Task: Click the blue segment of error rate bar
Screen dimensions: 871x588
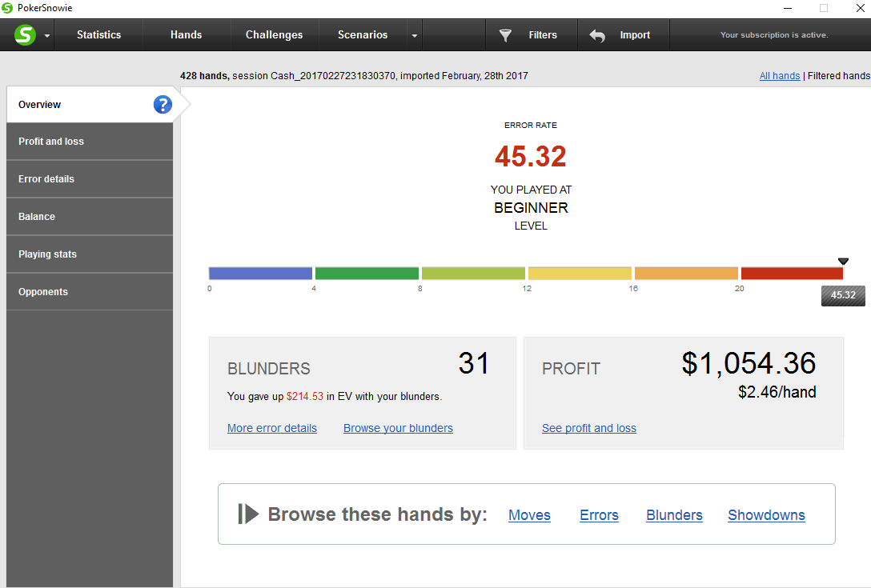Action: click(260, 273)
